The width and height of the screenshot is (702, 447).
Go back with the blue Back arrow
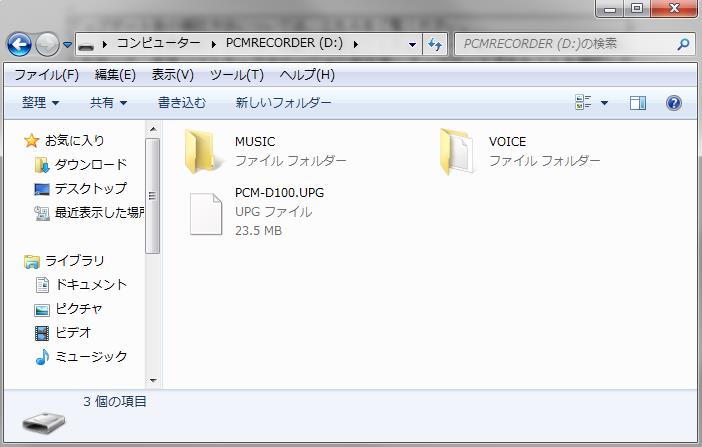coord(19,44)
